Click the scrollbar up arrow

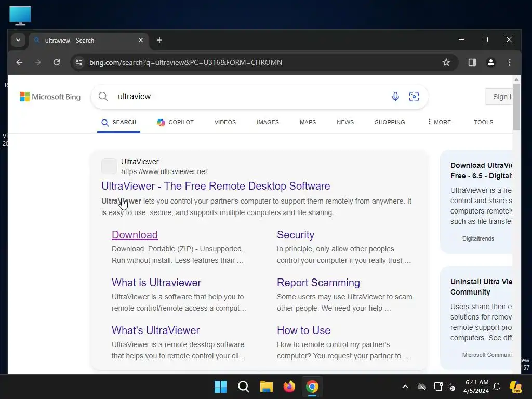(516, 79)
